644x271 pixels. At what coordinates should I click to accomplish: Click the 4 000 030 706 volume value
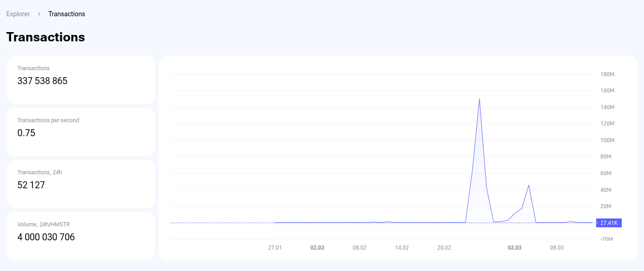pyautogui.click(x=46, y=237)
